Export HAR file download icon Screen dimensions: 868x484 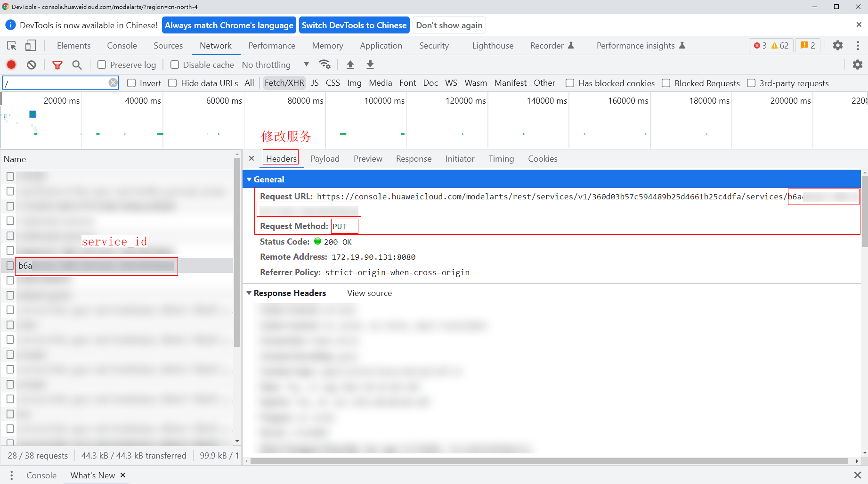(x=370, y=65)
